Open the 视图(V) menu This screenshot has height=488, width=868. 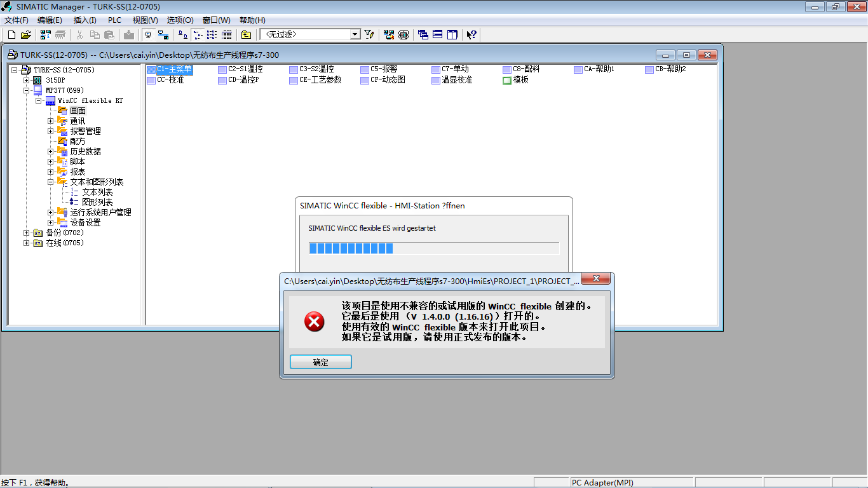pos(146,20)
